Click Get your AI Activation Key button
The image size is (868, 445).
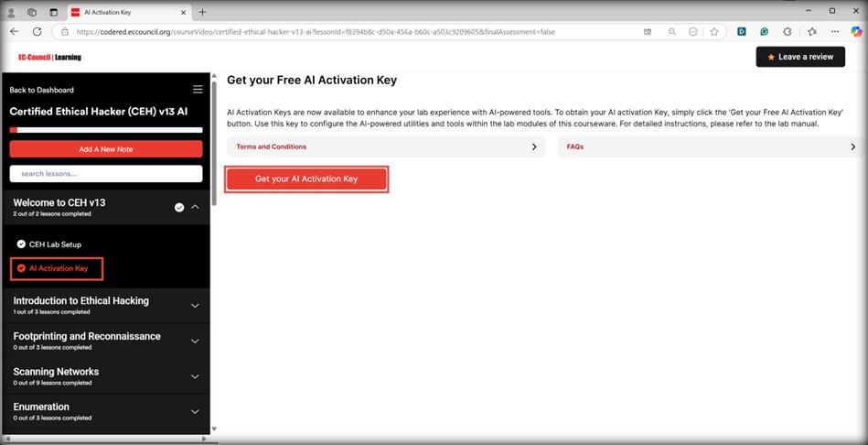(x=306, y=179)
